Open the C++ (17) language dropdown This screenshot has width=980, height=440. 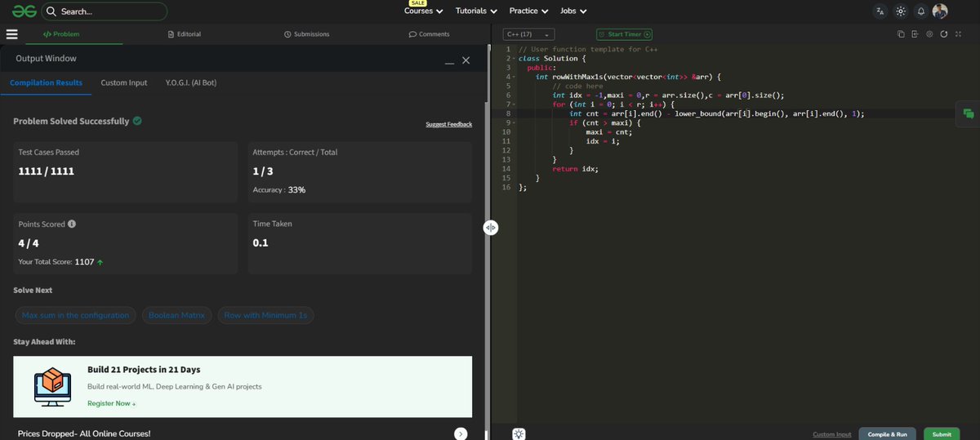click(528, 34)
